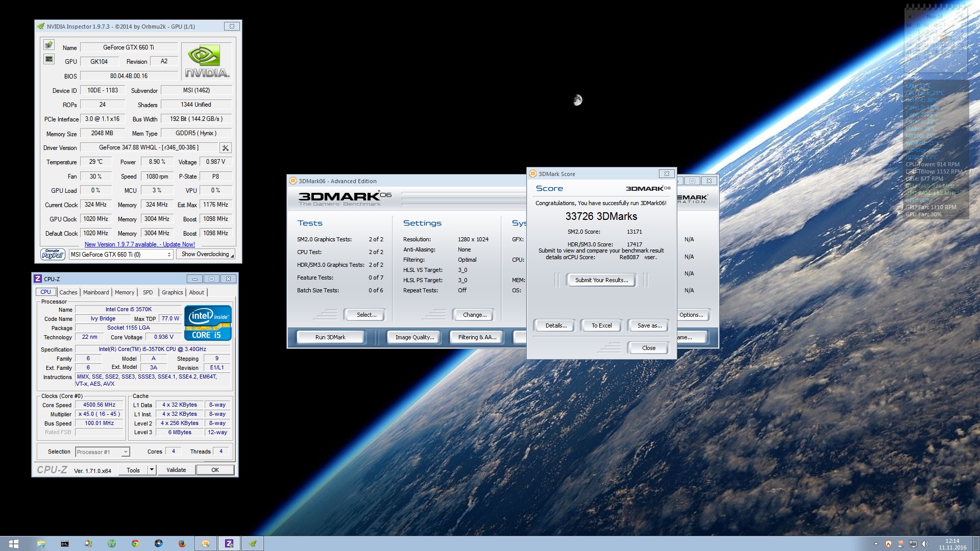Viewport: 980px width, 551px height.
Task: Open the volume speaker tray icon
Action: click(925, 544)
